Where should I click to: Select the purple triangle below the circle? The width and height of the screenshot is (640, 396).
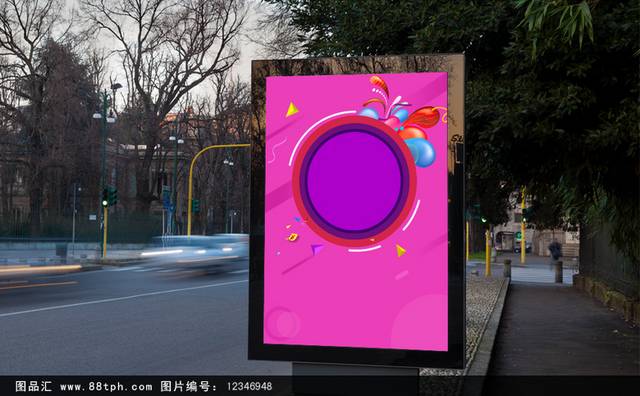(316, 249)
